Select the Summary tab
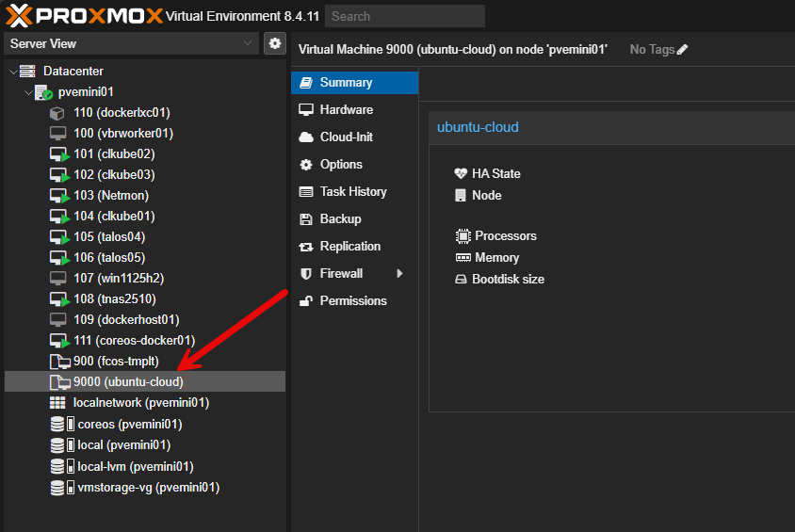Viewport: 795px width, 532px height. (346, 83)
